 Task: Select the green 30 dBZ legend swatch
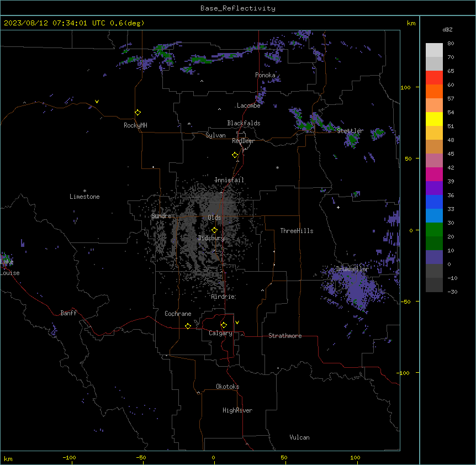pos(434,230)
